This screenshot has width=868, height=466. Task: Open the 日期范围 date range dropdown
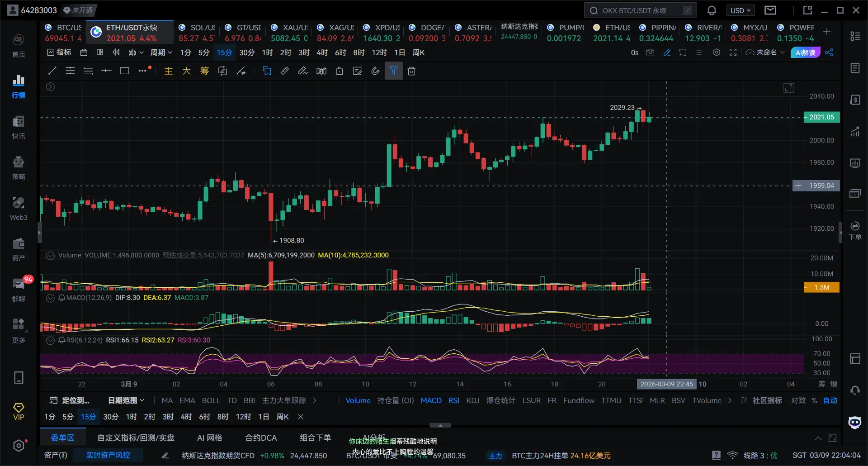coord(126,400)
